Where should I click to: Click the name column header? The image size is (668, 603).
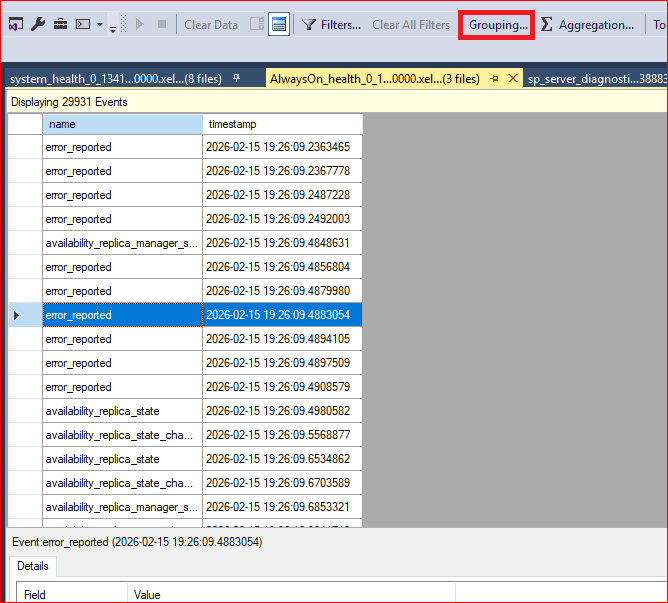coord(122,124)
